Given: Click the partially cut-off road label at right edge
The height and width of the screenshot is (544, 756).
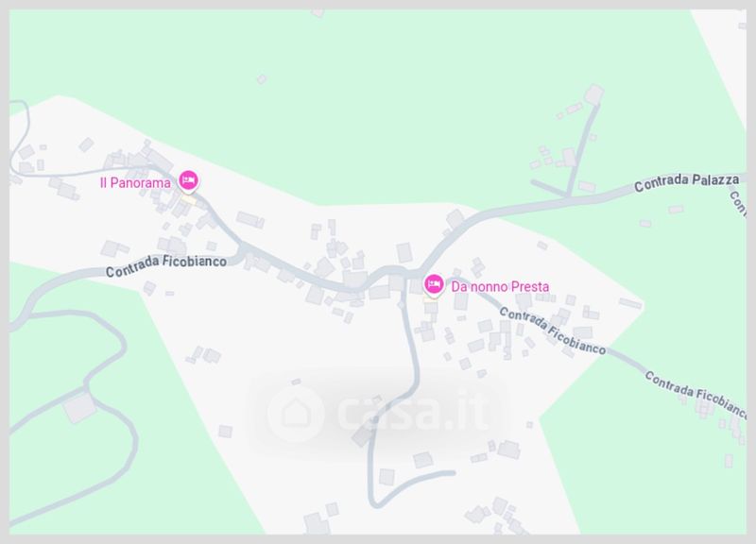Looking at the screenshot, I should [738, 203].
